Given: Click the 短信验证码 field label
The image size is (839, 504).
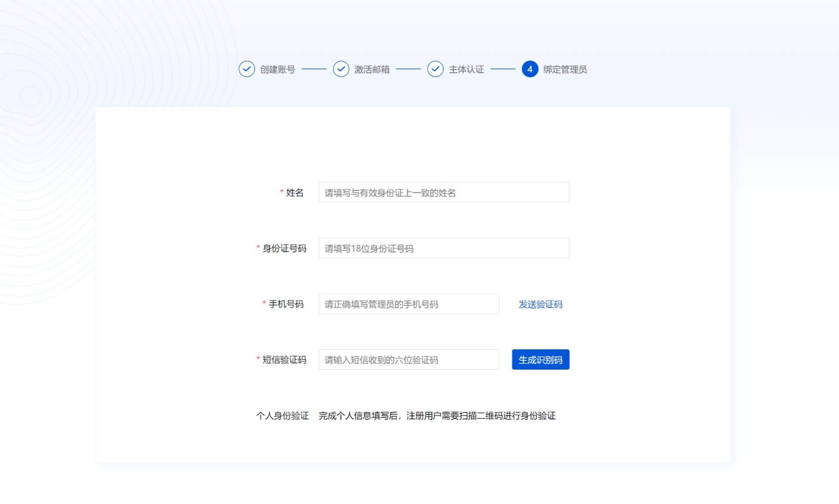Looking at the screenshot, I should point(284,360).
